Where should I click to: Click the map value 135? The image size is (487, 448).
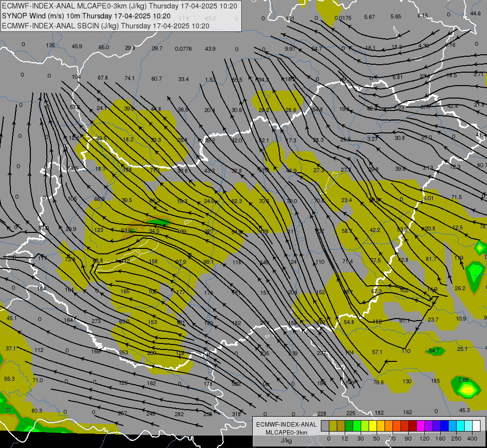pos(50,45)
